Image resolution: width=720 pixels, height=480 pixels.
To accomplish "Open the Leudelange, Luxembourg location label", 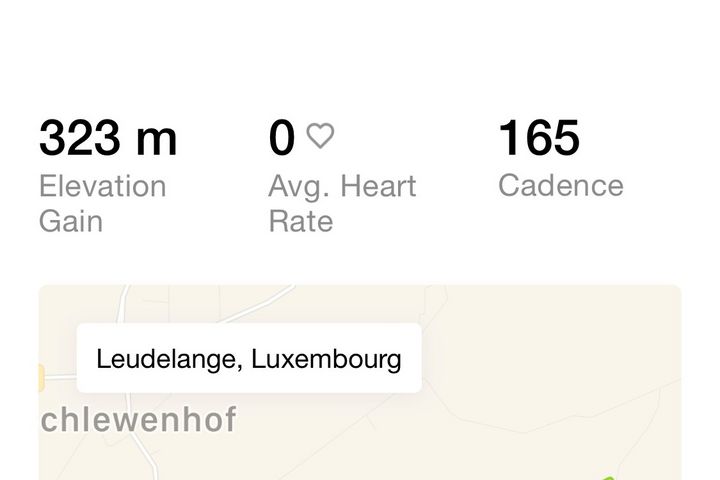I will pyautogui.click(x=249, y=358).
